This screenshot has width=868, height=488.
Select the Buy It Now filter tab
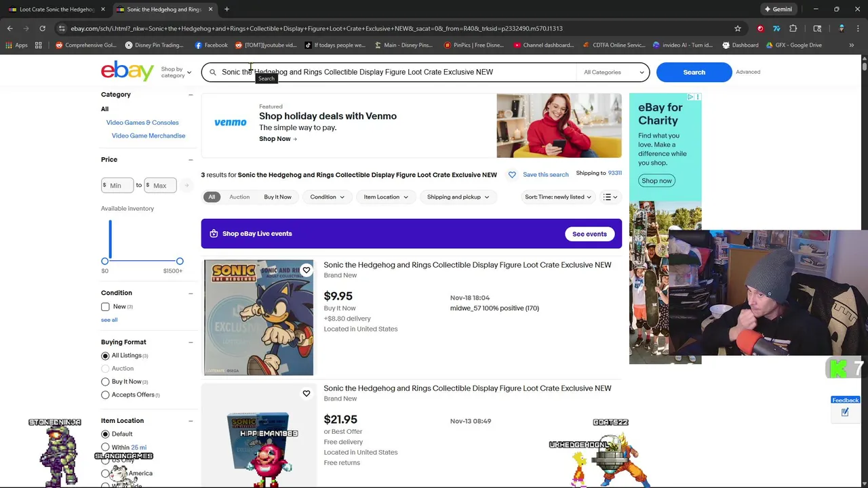pos(277,197)
